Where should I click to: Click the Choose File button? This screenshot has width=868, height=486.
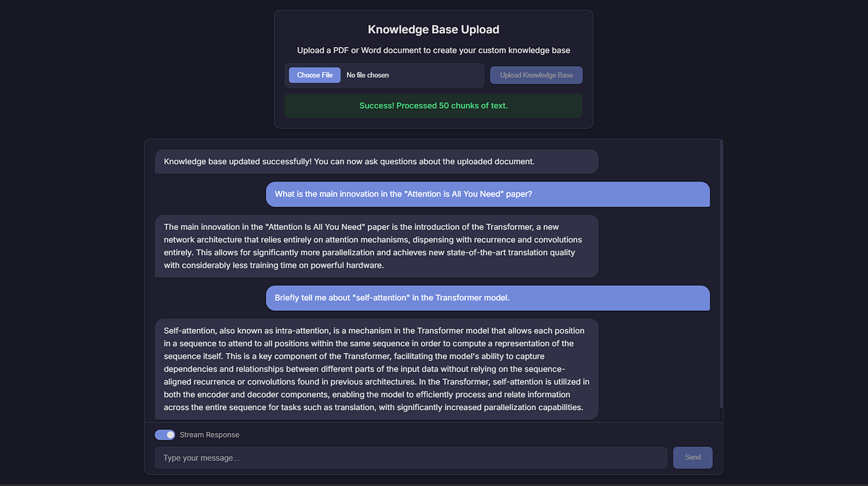click(314, 74)
